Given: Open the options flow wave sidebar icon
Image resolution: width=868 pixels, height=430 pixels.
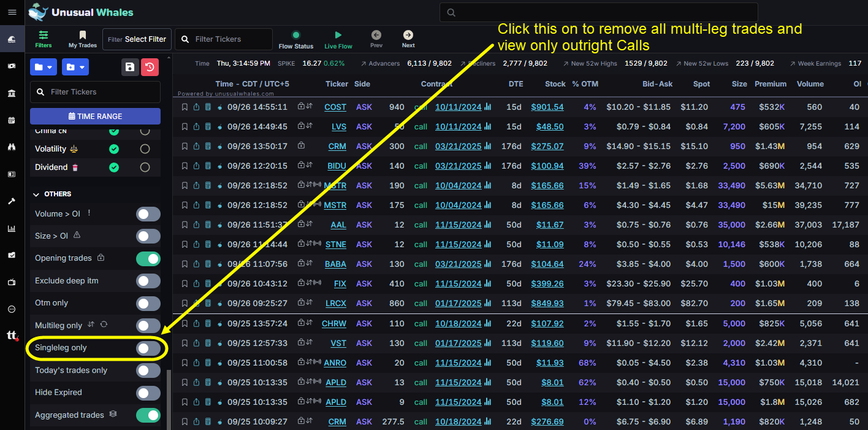Looking at the screenshot, I should coord(12,39).
